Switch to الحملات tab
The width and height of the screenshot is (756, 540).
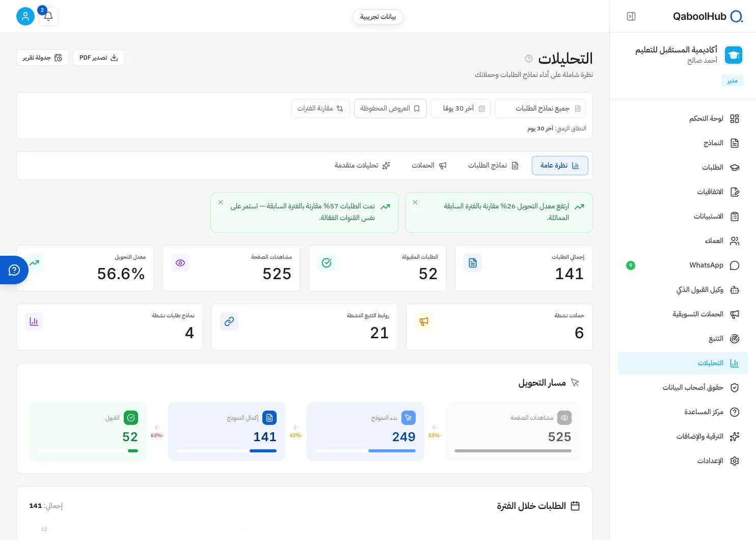pos(429,166)
